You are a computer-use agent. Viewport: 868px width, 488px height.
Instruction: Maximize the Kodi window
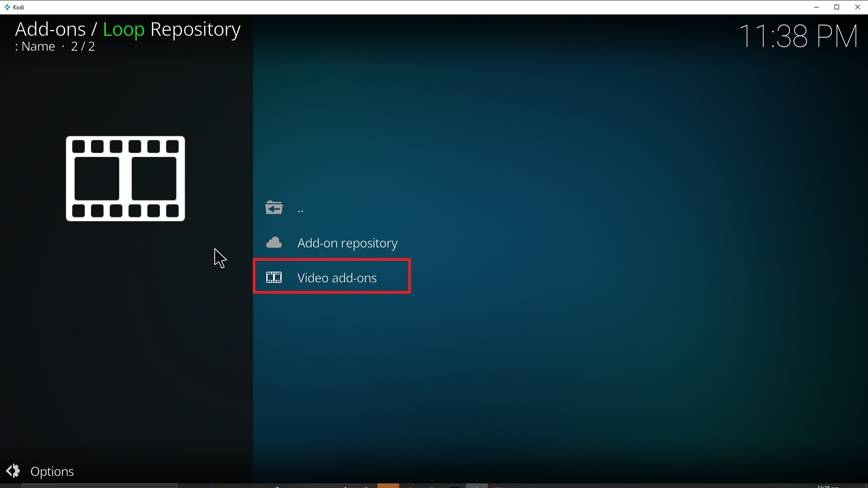(x=837, y=7)
